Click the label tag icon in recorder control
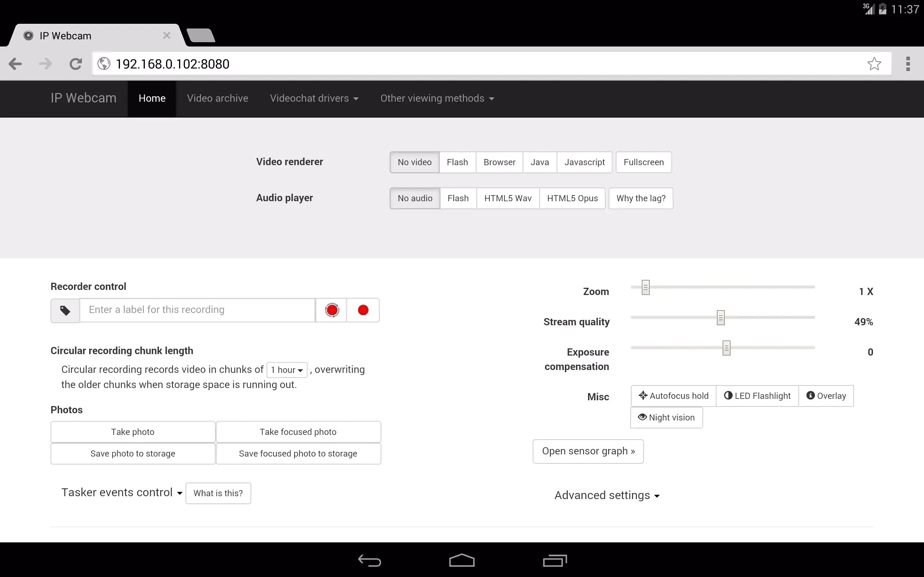Screen dimensions: 924x577 pos(65,310)
